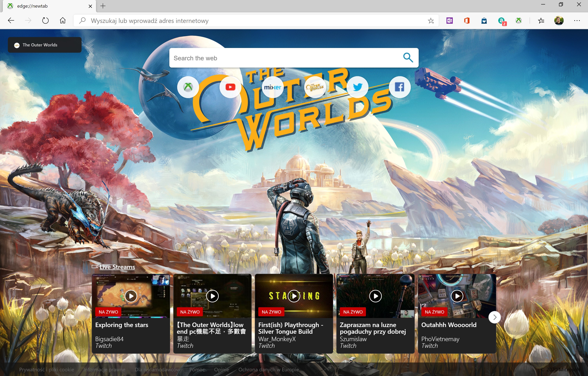Screen dimensions: 588x376
Task: Open The Outer Worlds theme button
Action: pyautogui.click(x=45, y=45)
